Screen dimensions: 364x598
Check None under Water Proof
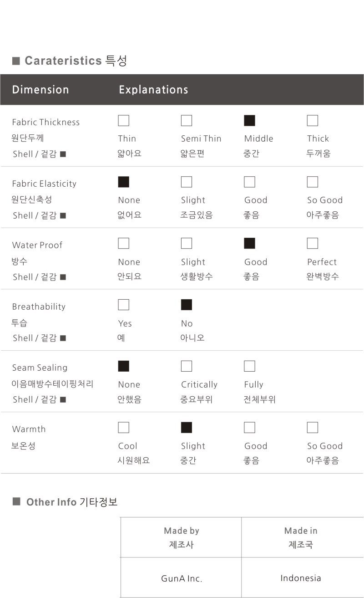pos(123,244)
